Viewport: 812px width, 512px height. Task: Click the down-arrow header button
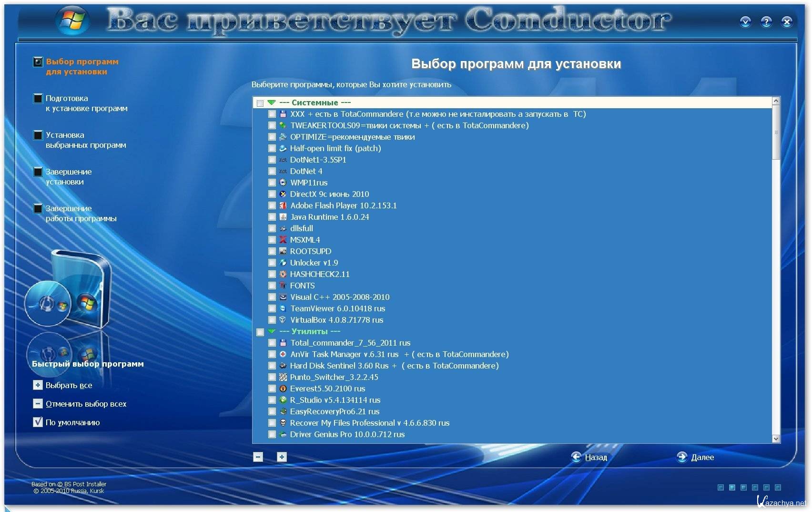click(x=745, y=21)
